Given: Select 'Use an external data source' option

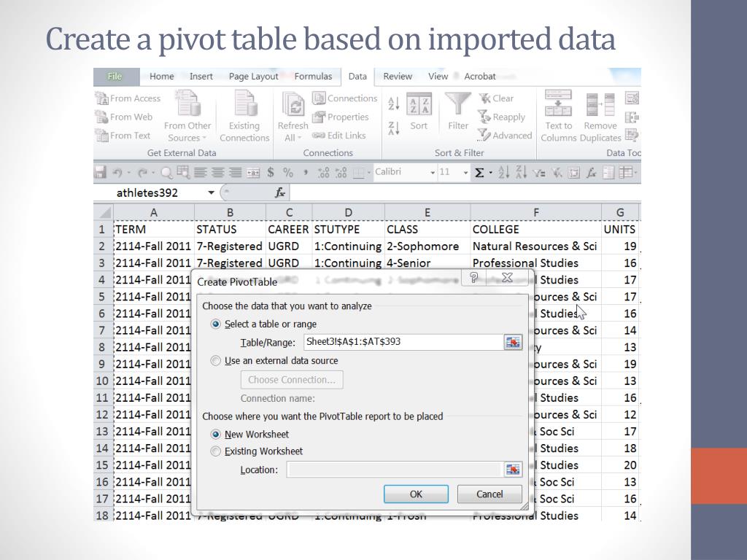Looking at the screenshot, I should click(x=216, y=361).
